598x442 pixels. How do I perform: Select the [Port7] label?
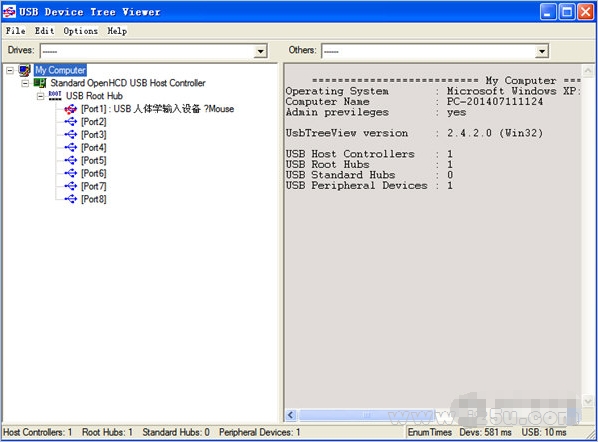coord(94,186)
